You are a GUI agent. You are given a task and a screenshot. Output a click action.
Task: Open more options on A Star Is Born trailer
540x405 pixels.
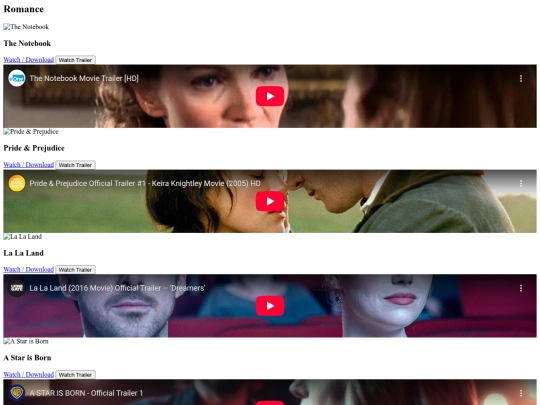(521, 393)
